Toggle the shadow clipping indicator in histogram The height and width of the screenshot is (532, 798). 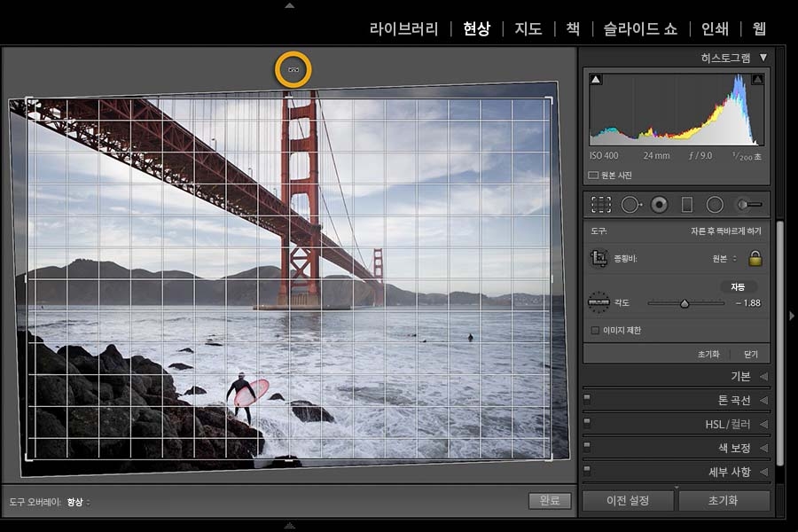coord(596,80)
